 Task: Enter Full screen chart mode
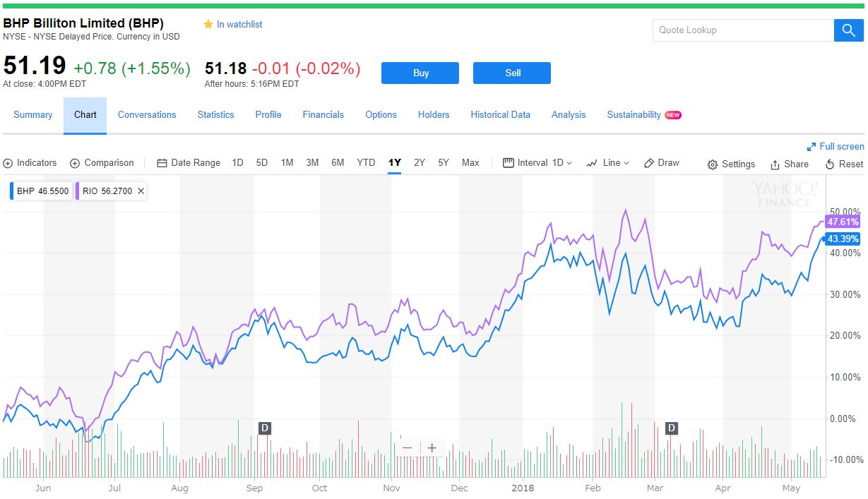click(836, 146)
